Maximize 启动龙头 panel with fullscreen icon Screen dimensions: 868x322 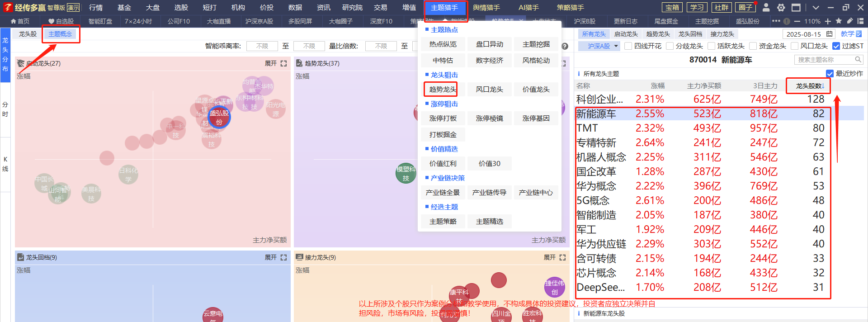click(283, 63)
